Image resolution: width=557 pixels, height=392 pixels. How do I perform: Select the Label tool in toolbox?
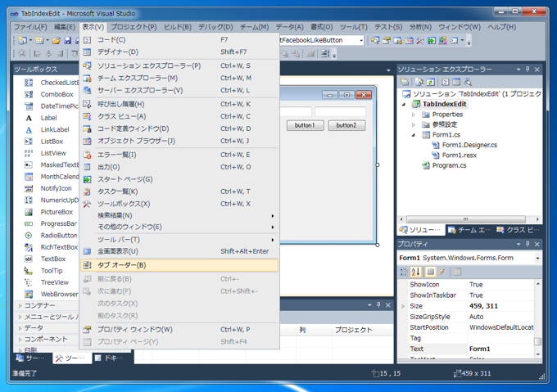point(49,118)
